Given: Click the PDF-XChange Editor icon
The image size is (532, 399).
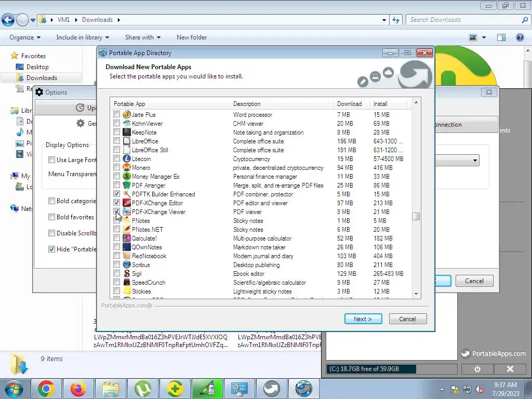Looking at the screenshot, I should pyautogui.click(x=127, y=203).
